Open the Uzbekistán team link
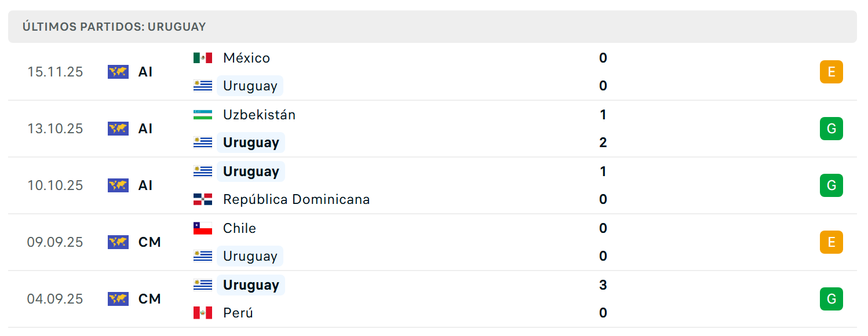Viewport: 868px width, 336px height. pos(260,115)
